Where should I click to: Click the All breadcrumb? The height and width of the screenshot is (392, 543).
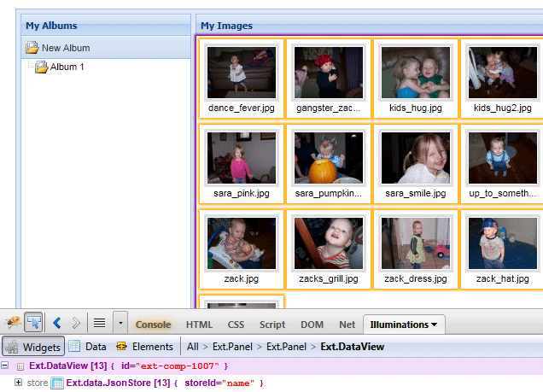(193, 347)
